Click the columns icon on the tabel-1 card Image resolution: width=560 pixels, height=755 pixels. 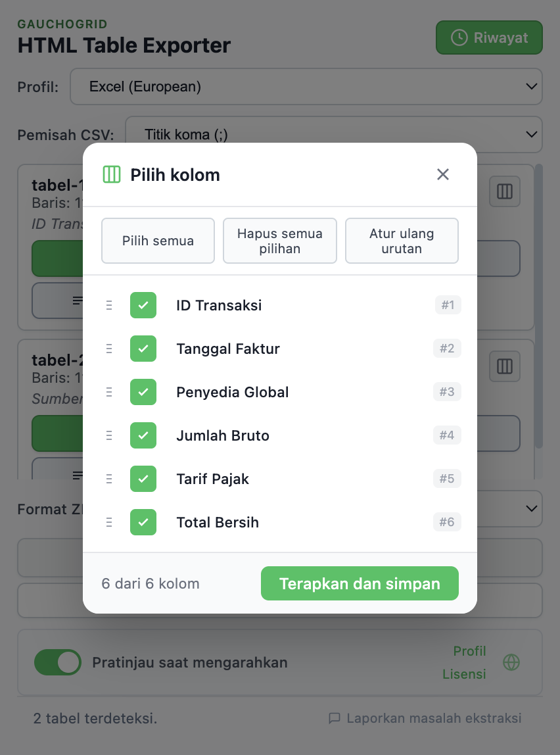point(505,191)
